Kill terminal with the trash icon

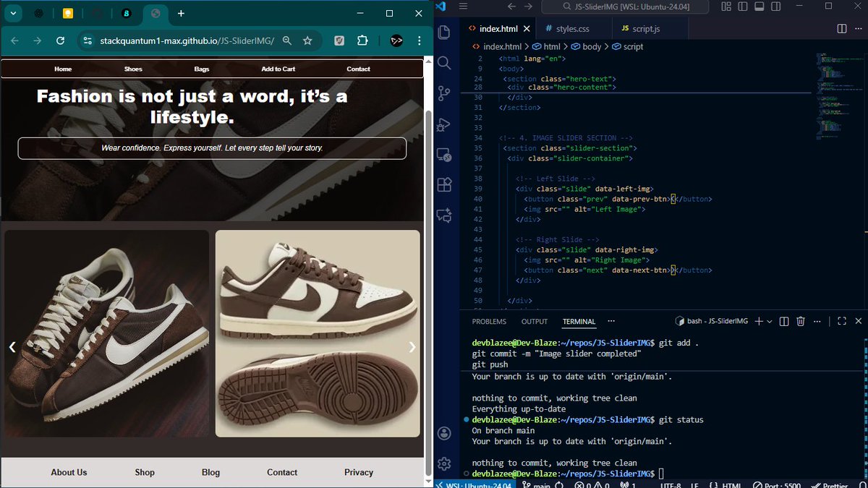click(801, 321)
